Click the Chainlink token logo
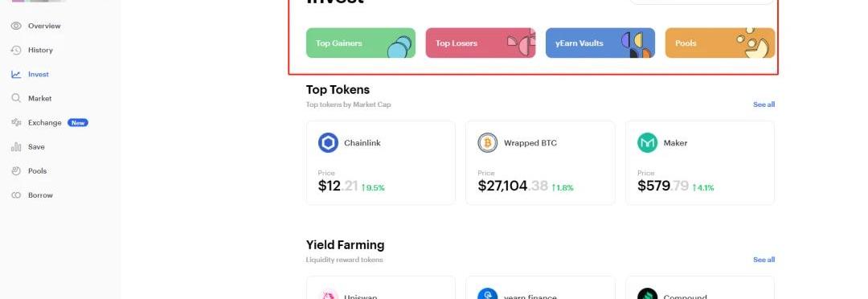The width and height of the screenshot is (868, 299). (328, 143)
